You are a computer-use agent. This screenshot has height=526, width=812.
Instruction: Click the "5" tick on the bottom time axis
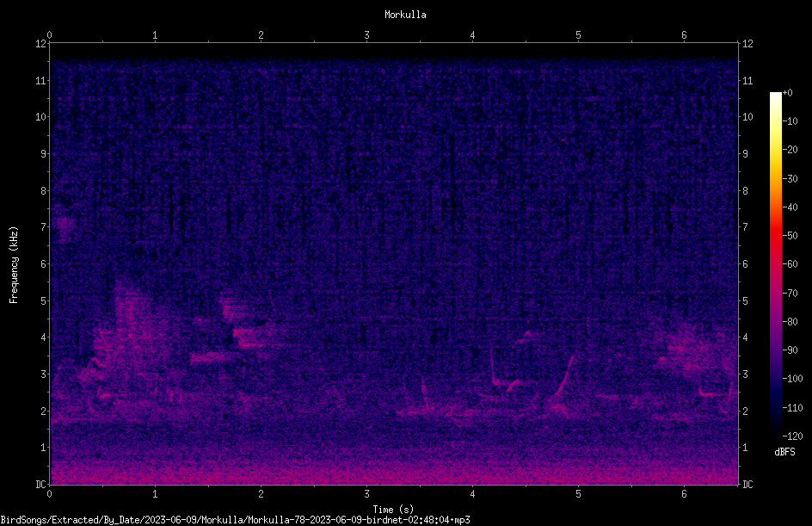point(578,494)
